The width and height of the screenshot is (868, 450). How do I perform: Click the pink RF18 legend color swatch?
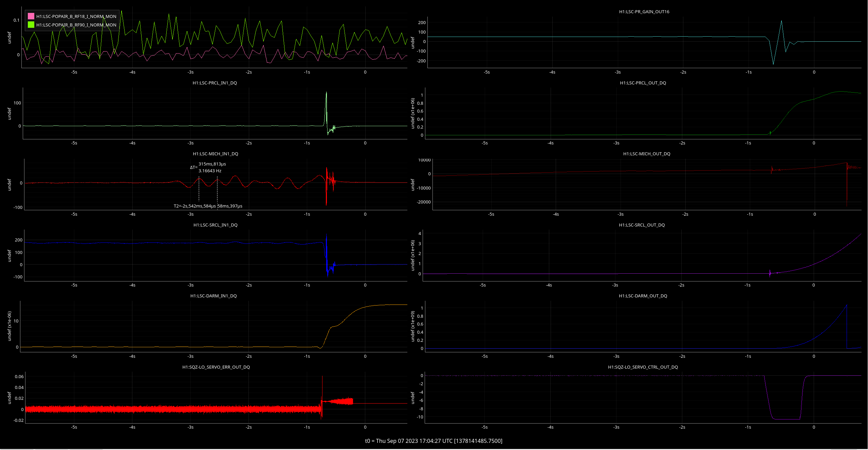pyautogui.click(x=31, y=16)
